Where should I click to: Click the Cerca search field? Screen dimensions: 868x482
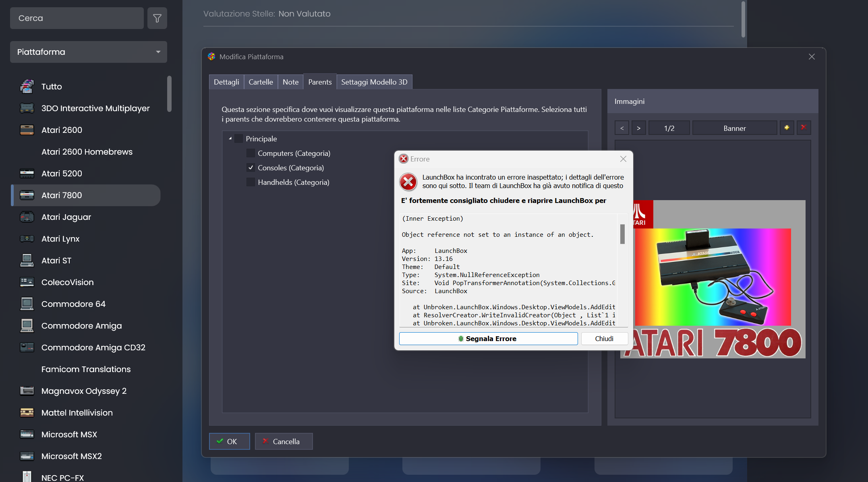[x=77, y=18]
